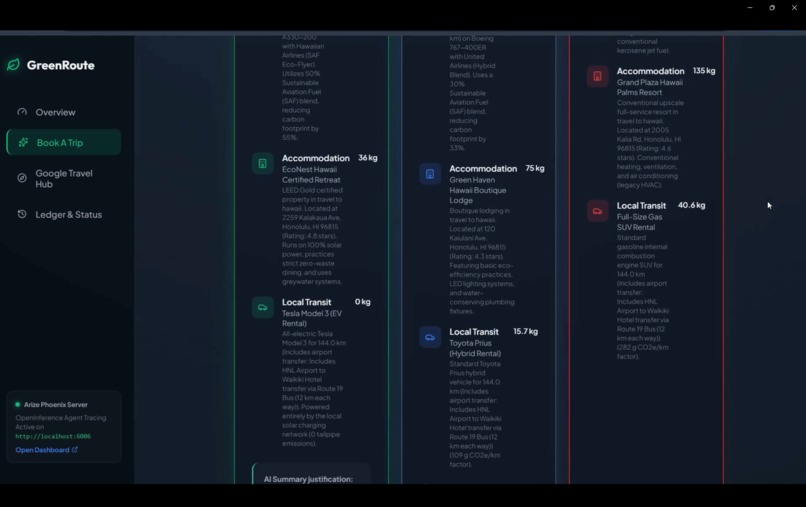806x507 pixels.
Task: Select Green Haven Hawaii Boutique Lodge title
Action: 478,190
